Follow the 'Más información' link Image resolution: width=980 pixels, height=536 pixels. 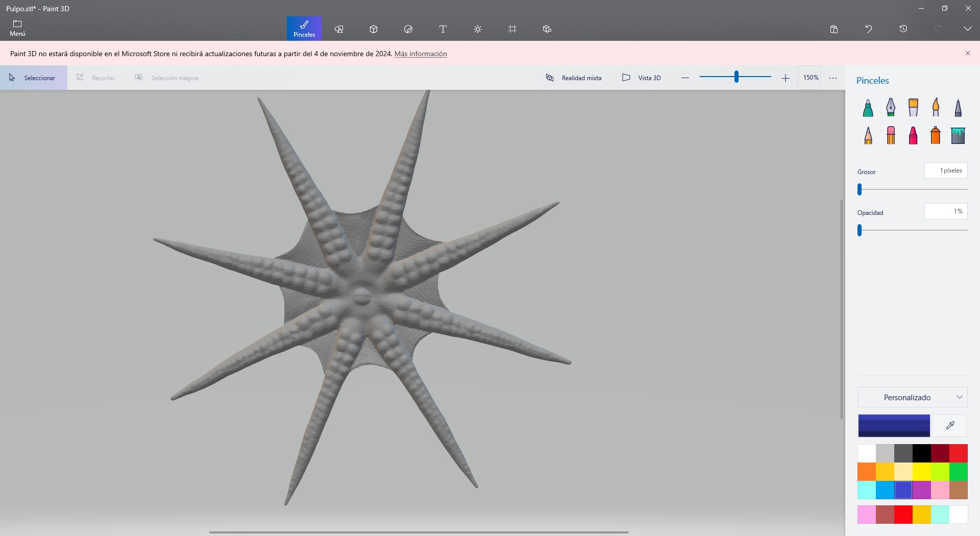(x=421, y=54)
